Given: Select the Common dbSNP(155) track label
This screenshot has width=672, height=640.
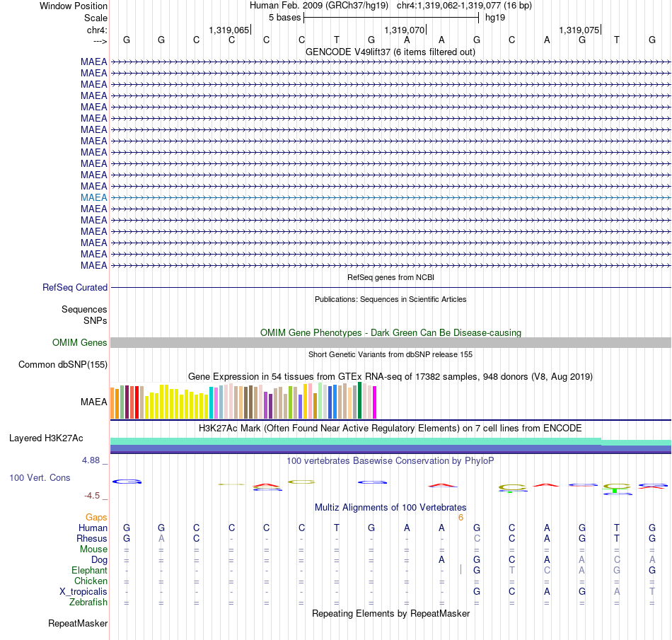Looking at the screenshot, I should pyautogui.click(x=62, y=364).
